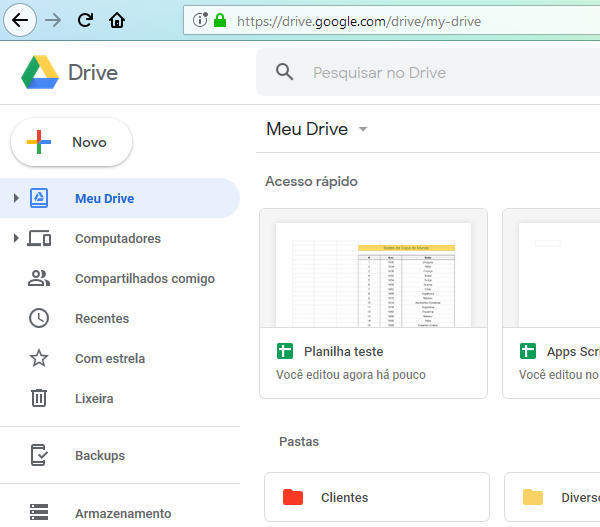This screenshot has height=527, width=600.
Task: Click the Armazenamento storage icon
Action: click(39, 512)
